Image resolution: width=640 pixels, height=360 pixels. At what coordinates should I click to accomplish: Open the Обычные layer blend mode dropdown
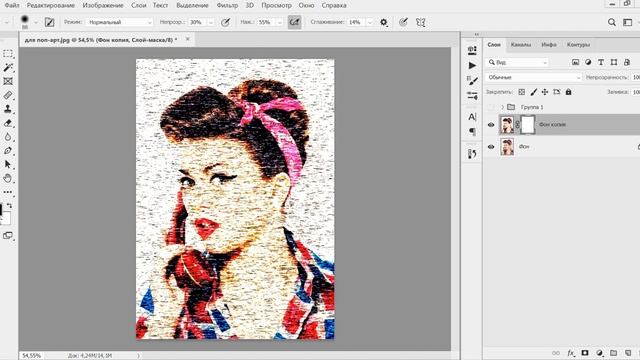coord(533,77)
